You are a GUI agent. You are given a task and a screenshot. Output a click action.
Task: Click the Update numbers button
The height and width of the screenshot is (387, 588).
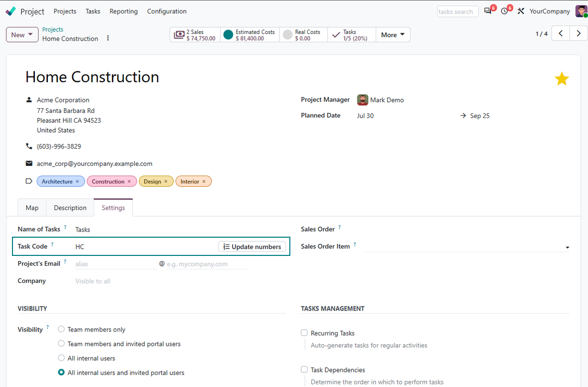pyautogui.click(x=252, y=247)
